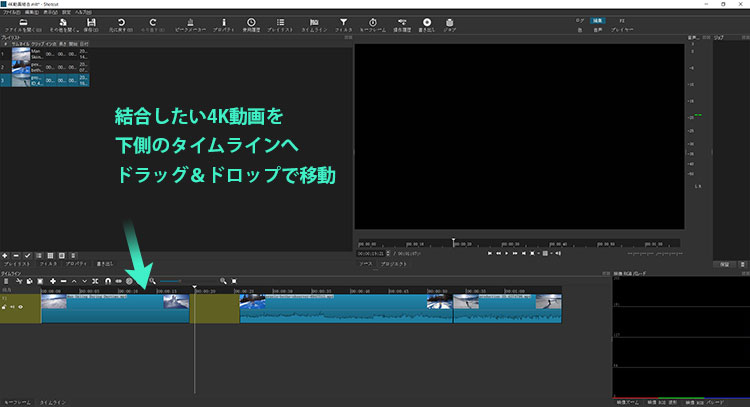This screenshot has height=407, width=750.
Task: Switch to the ソース (Source) player tab
Action: [x=365, y=264]
